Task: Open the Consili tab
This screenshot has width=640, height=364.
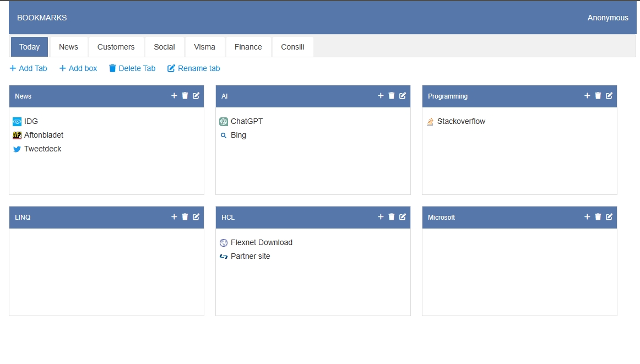Action: pyautogui.click(x=292, y=47)
